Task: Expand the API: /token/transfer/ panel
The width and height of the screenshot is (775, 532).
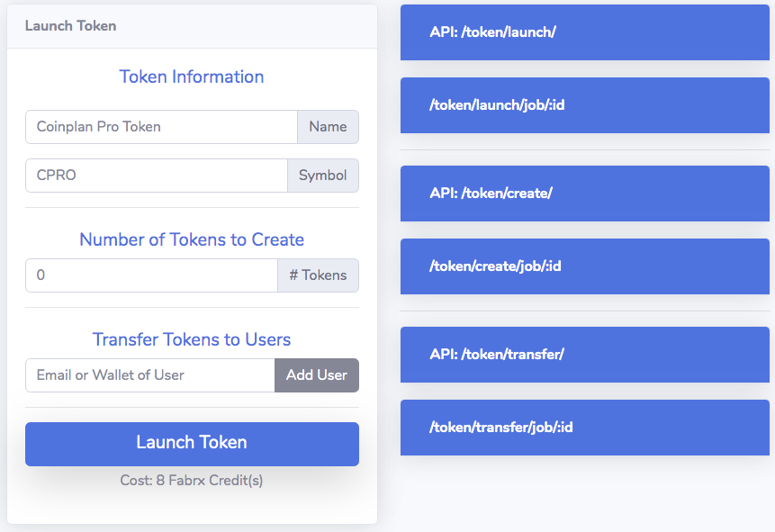Action: click(x=584, y=354)
